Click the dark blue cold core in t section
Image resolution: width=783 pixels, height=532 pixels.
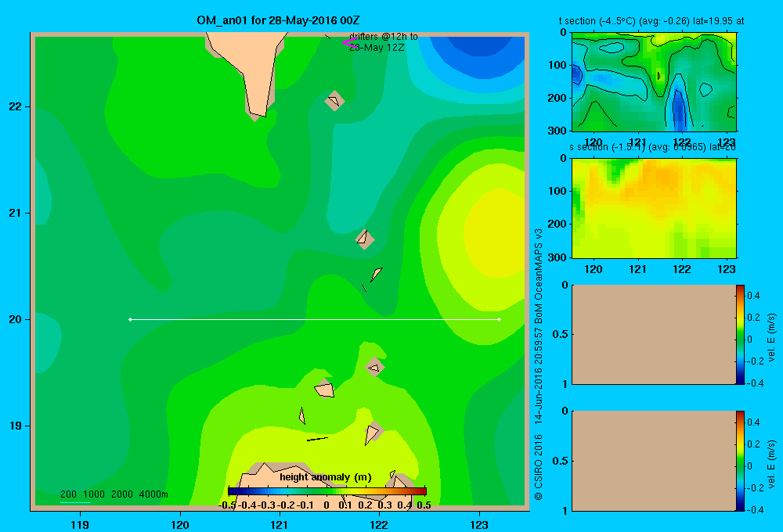tap(679, 110)
